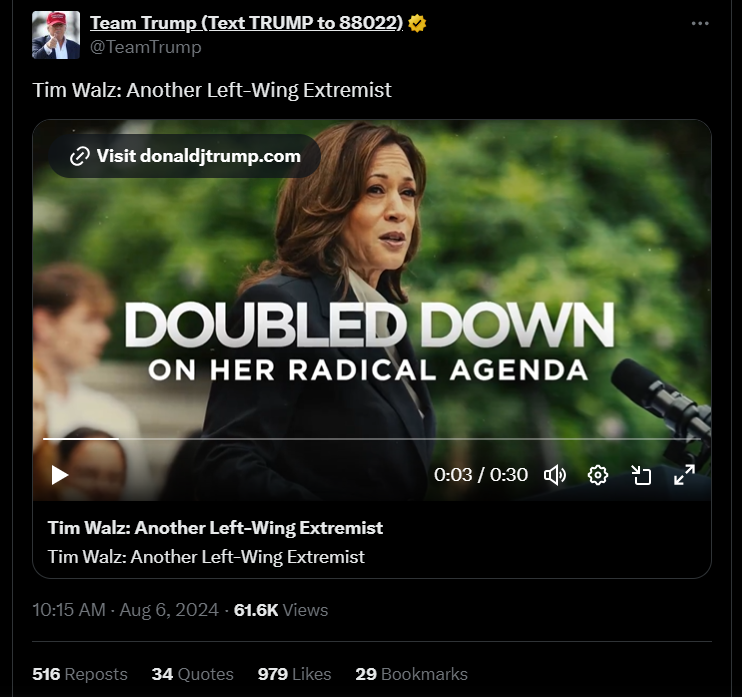Seek on the video progress bar

coord(371,439)
